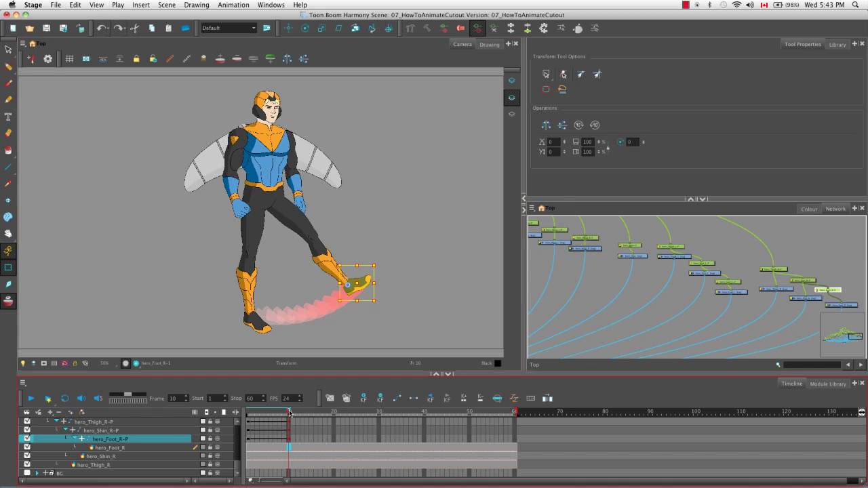Screen dimensions: 868x488
Task: Collapse the hero_Shin_R-P layer triangle
Action: click(66, 430)
